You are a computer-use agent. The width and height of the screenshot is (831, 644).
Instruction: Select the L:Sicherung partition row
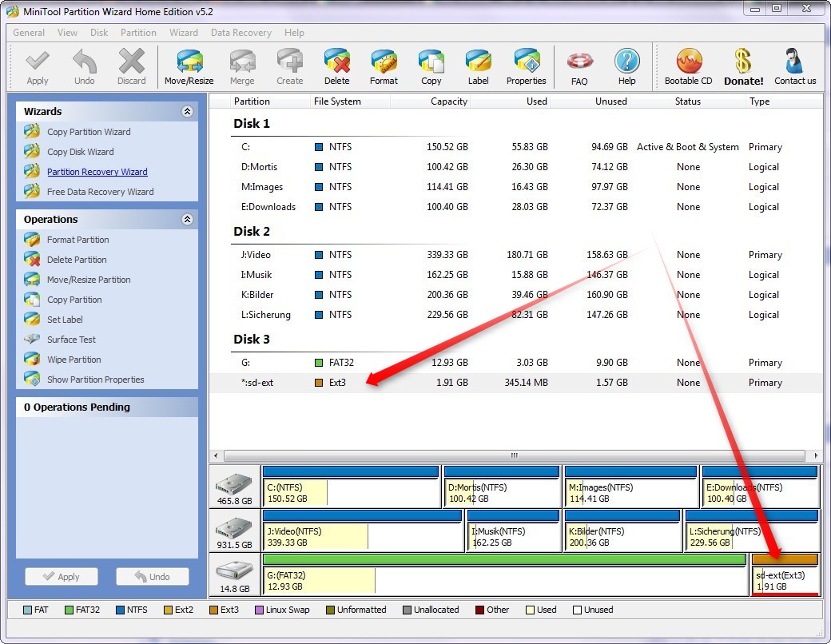click(517, 315)
